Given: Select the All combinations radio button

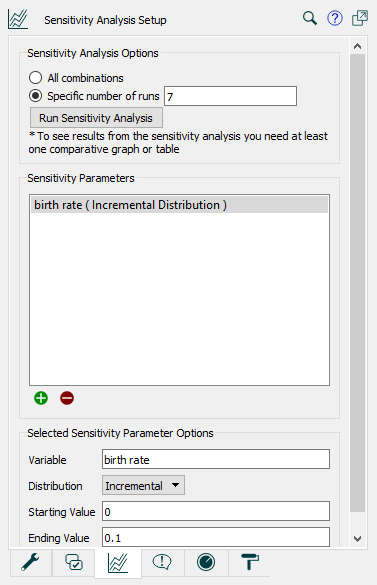Looking at the screenshot, I should click(x=35, y=78).
